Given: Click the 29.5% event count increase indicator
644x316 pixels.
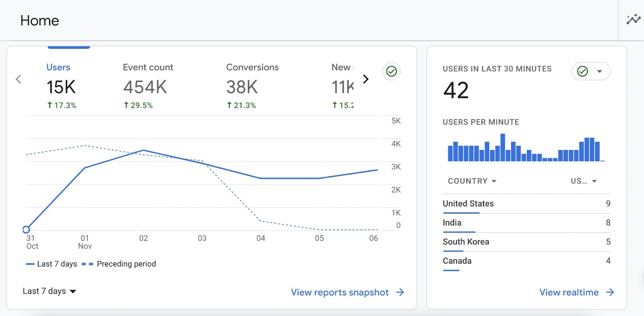Looking at the screenshot, I should (138, 105).
